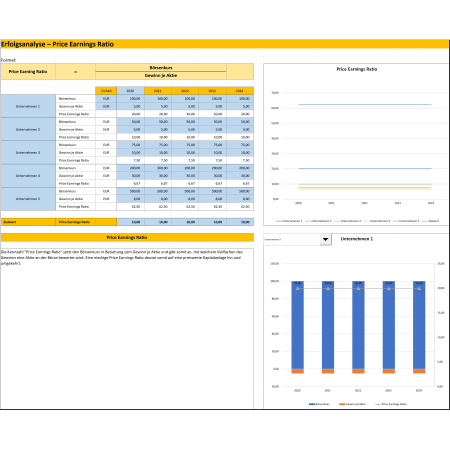Click the yellow Price Earnings Ratio section banner
This screenshot has height=450, width=450.
[x=127, y=237]
